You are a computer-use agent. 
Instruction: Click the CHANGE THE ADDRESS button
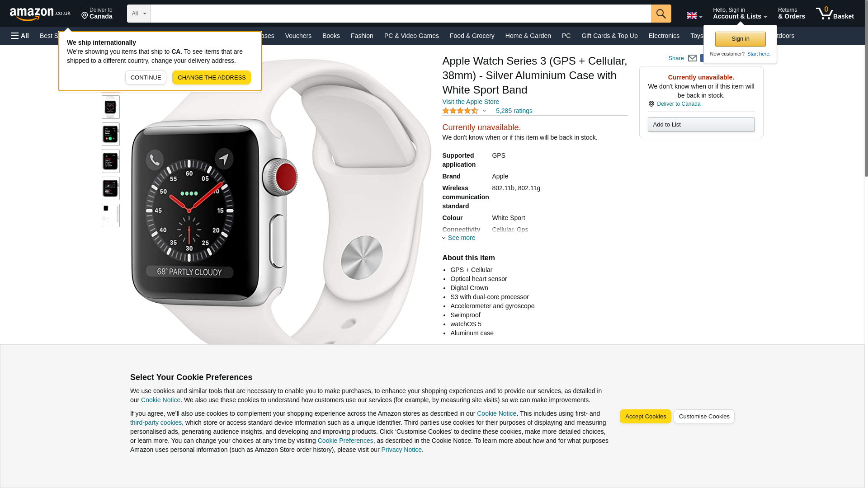pos(212,78)
